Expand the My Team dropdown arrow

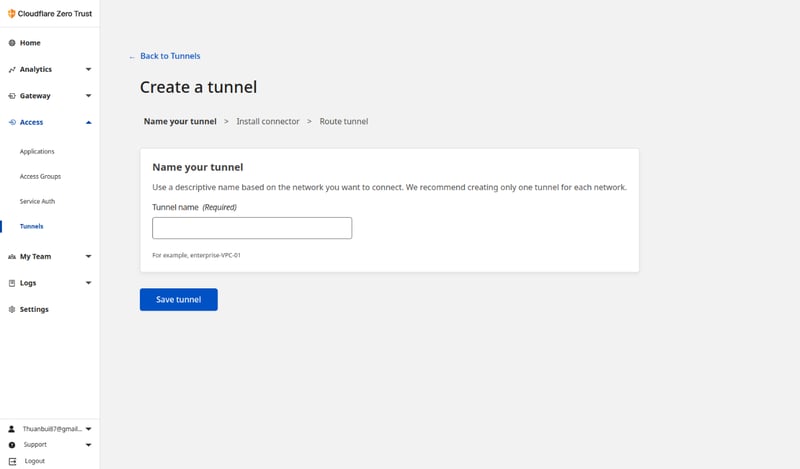click(88, 257)
